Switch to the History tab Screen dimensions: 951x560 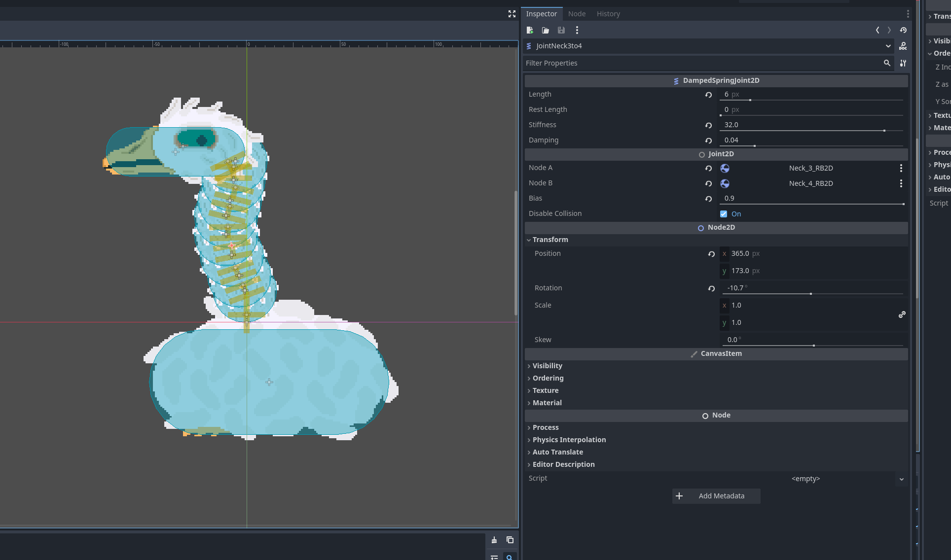(608, 14)
